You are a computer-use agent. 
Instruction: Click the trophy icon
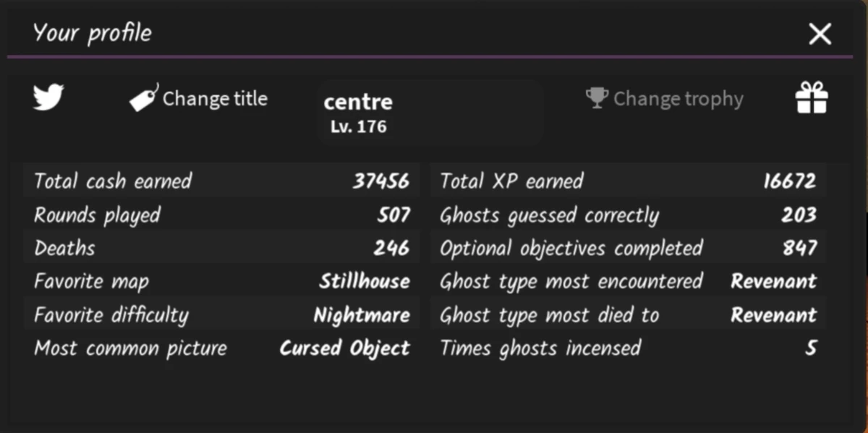click(597, 98)
